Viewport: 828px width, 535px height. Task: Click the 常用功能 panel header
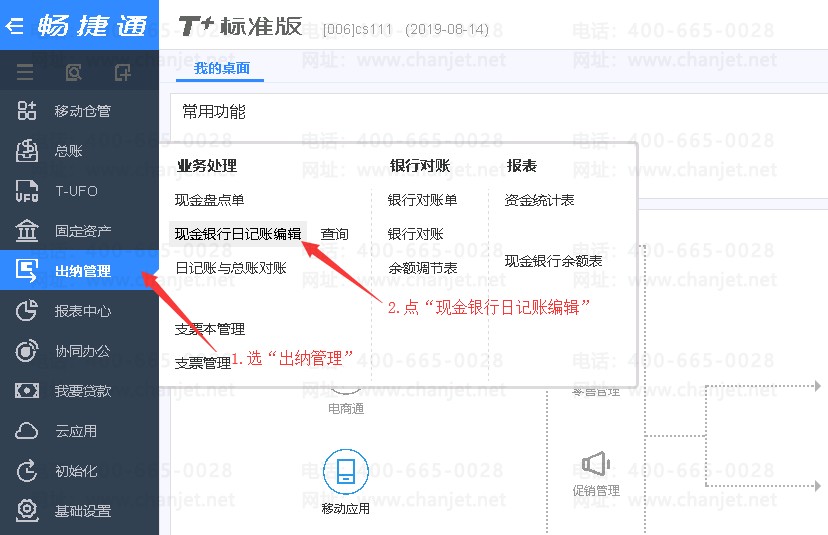[x=214, y=112]
